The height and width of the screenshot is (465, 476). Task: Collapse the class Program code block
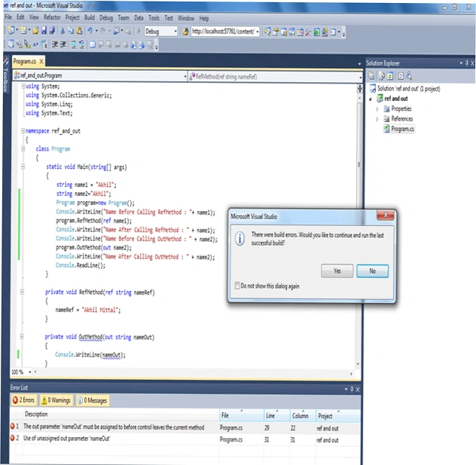coord(23,148)
